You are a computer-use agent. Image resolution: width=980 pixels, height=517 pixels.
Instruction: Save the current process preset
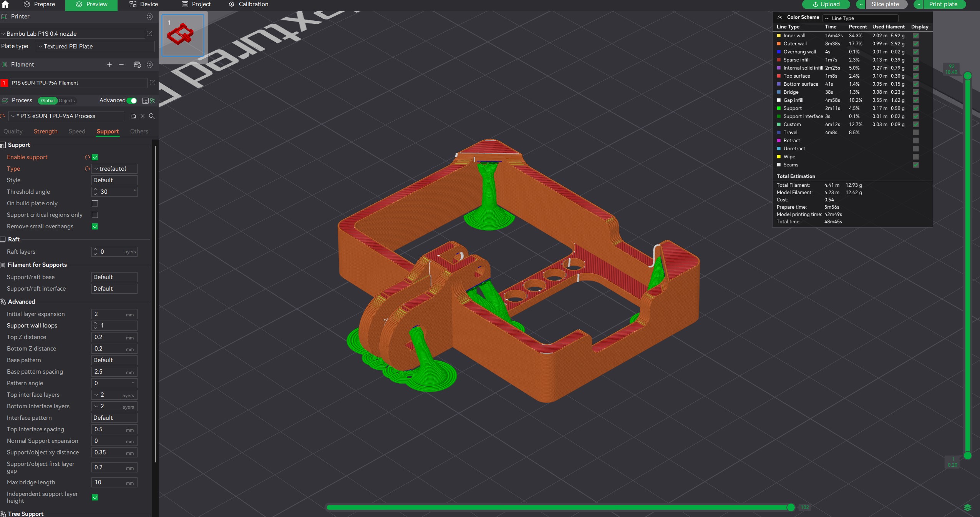133,116
